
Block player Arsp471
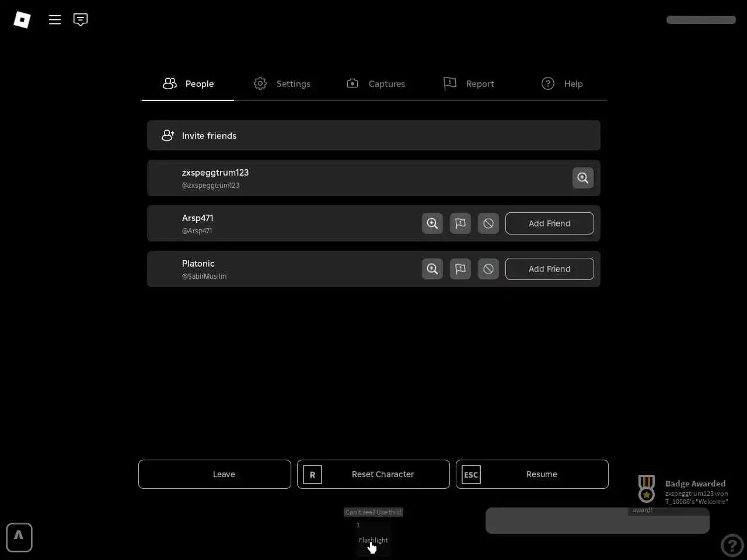click(x=488, y=223)
